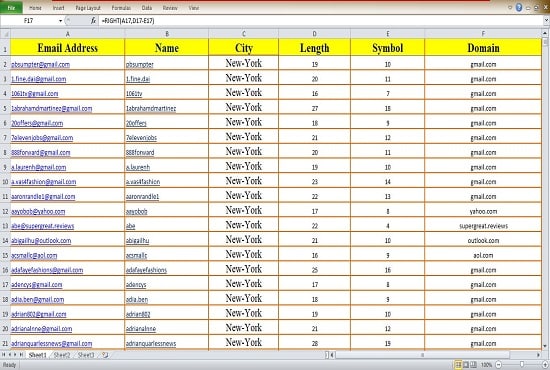Switch to Sheet3 tab
Image resolution: width=550 pixels, height=370 pixels.
point(86,355)
